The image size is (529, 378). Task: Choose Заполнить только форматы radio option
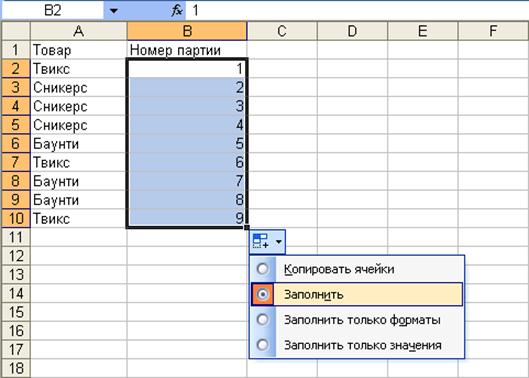point(262,319)
